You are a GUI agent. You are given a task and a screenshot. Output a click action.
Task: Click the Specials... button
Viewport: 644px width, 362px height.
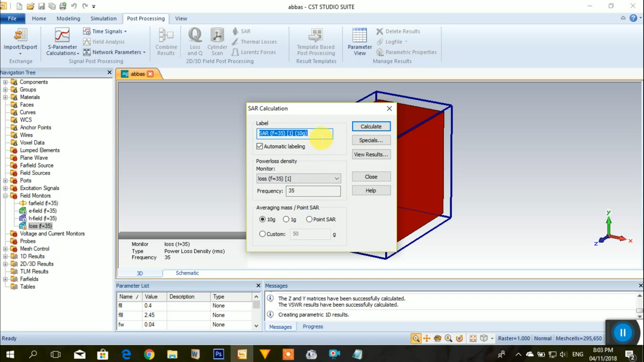pos(371,140)
